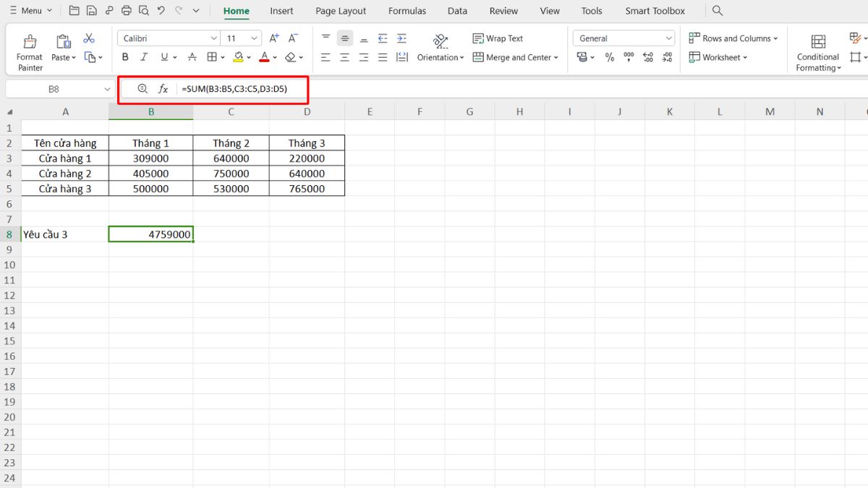The image size is (868, 488).
Task: Click the Insert Function fx icon
Action: pyautogui.click(x=163, y=89)
